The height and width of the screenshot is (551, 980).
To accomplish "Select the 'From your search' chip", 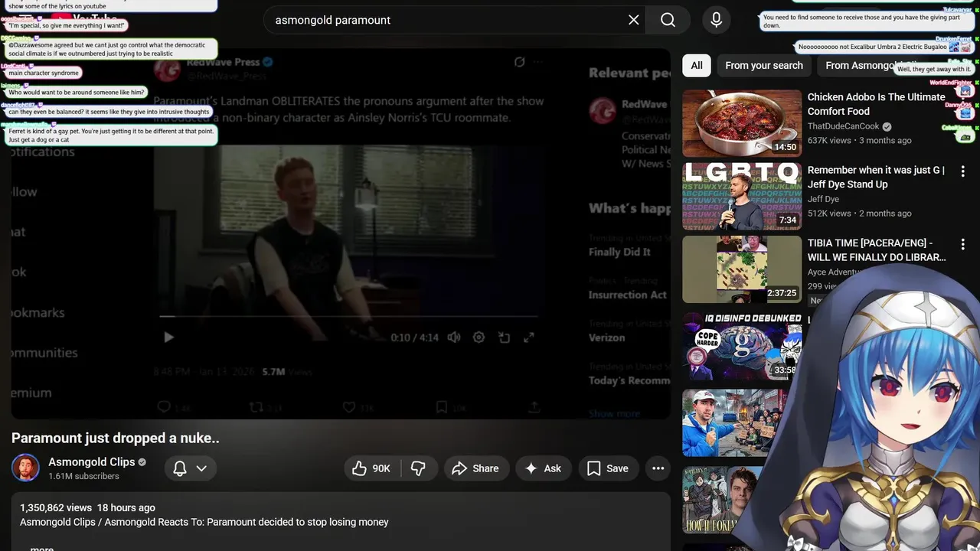I will [764, 65].
